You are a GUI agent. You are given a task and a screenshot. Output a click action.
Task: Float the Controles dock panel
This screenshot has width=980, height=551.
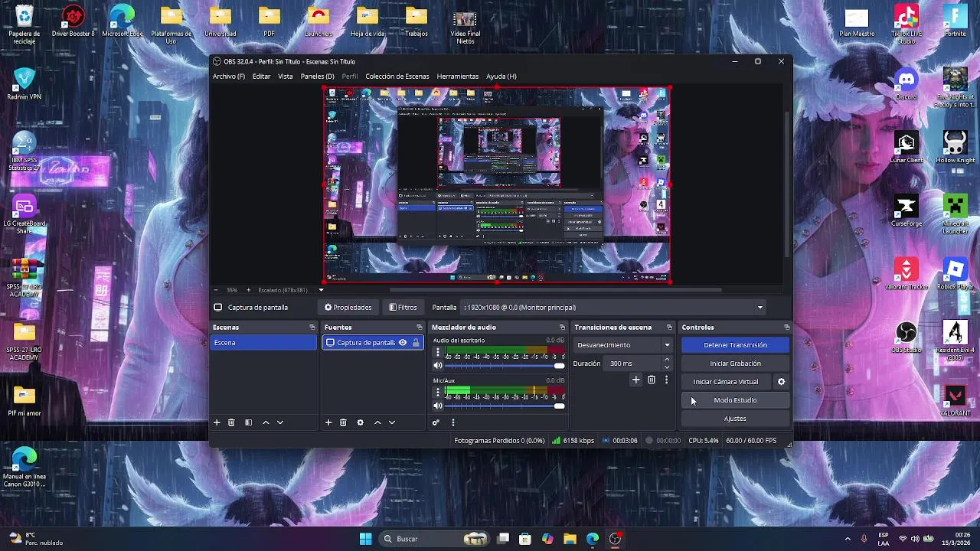(x=786, y=328)
